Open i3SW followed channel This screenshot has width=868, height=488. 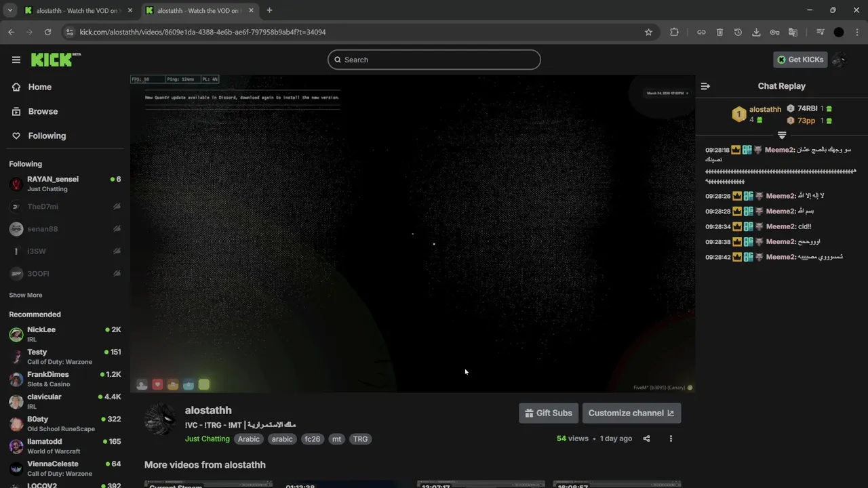(65, 251)
